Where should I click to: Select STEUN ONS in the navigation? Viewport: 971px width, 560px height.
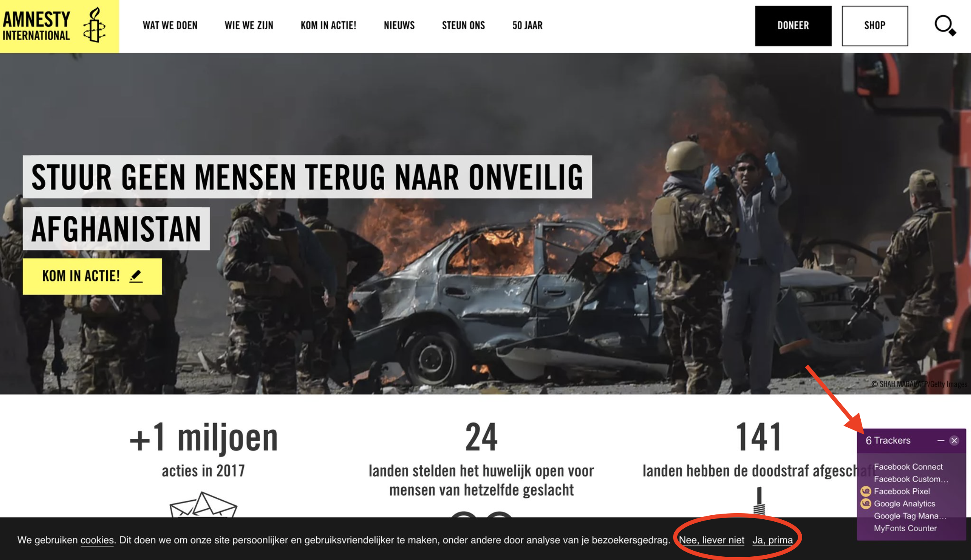click(463, 25)
